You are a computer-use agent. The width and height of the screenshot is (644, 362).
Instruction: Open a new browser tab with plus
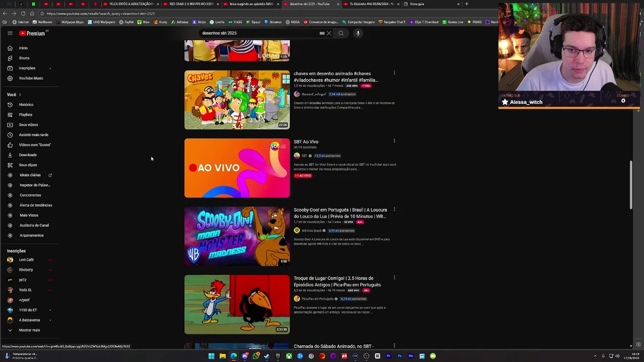pos(466,4)
